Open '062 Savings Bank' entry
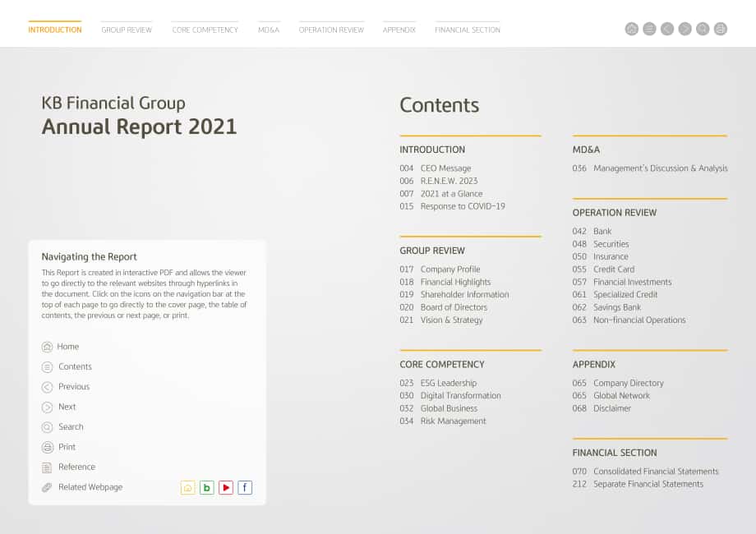The image size is (756, 534). coord(606,307)
